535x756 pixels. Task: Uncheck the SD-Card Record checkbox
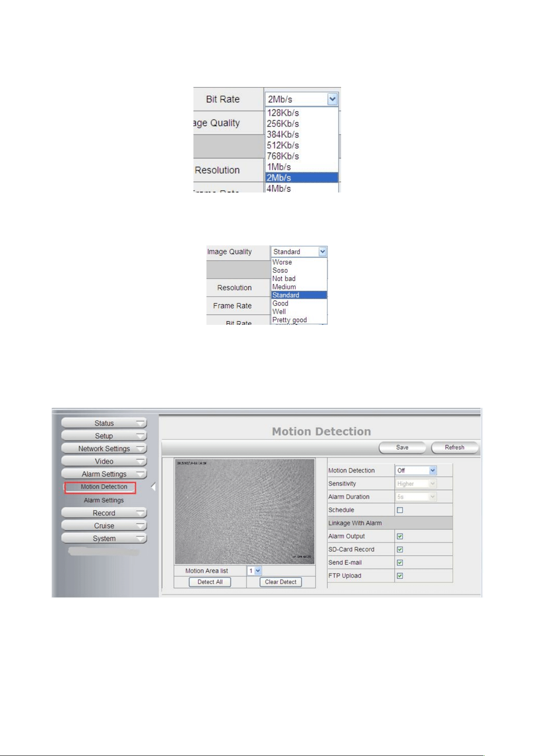click(400, 549)
